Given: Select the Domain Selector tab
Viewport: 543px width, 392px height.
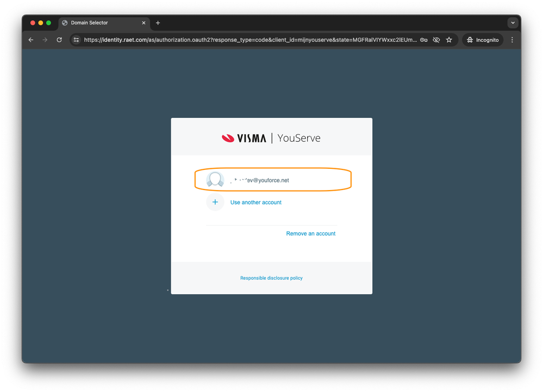Looking at the screenshot, I should point(104,23).
